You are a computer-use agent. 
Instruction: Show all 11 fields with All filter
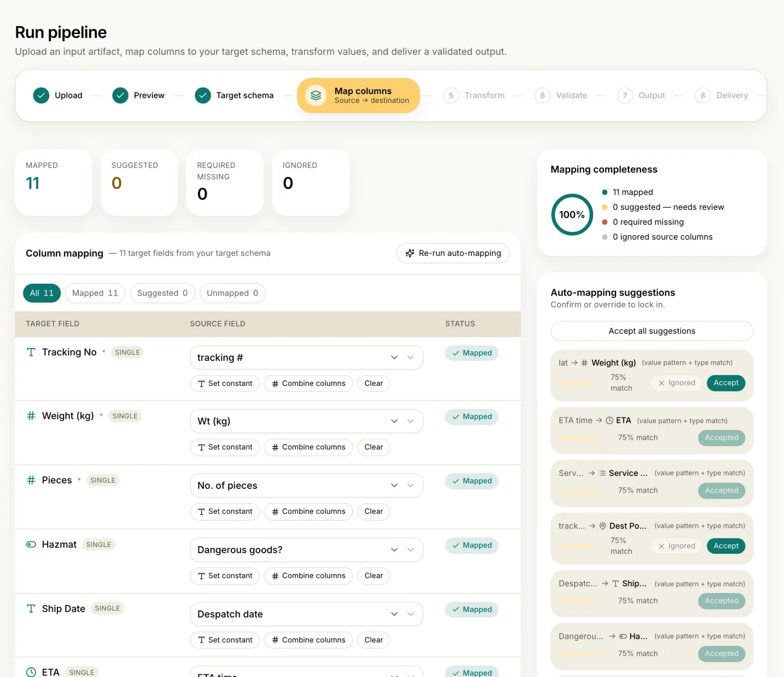tap(42, 293)
